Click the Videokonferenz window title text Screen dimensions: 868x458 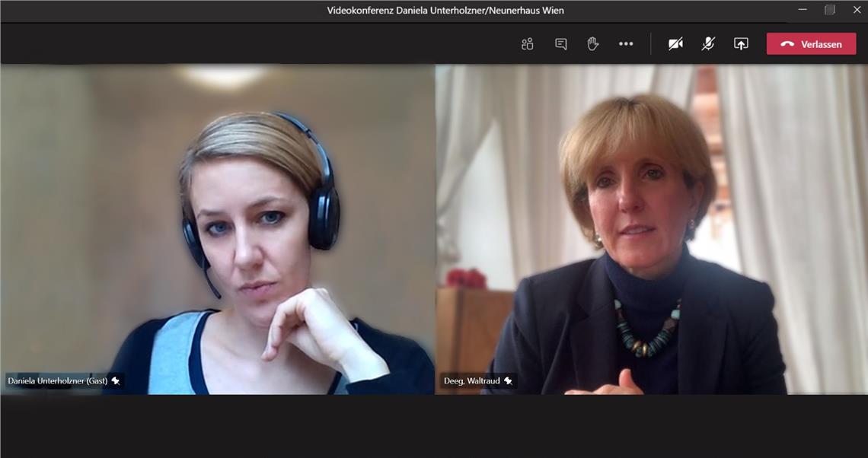[445, 11]
